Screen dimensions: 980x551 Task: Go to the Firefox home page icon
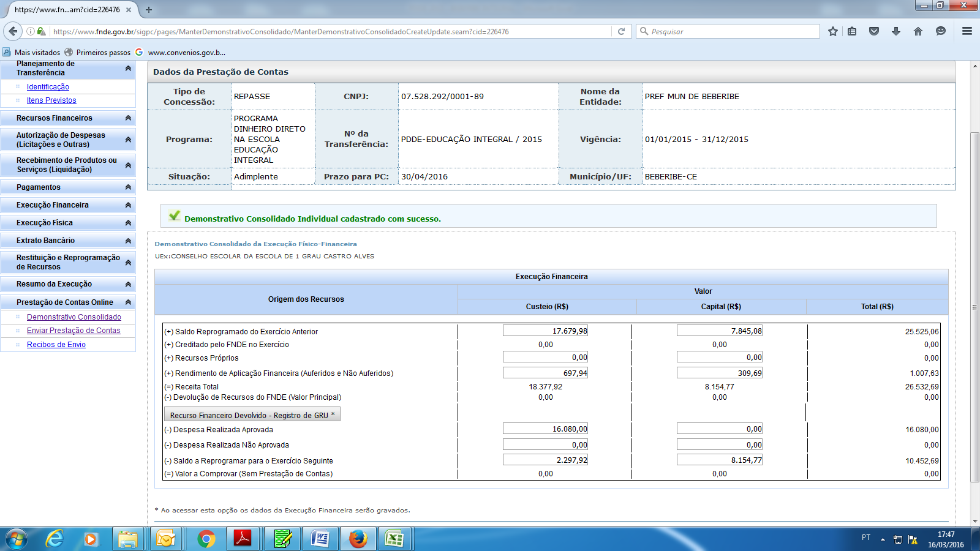(x=918, y=31)
